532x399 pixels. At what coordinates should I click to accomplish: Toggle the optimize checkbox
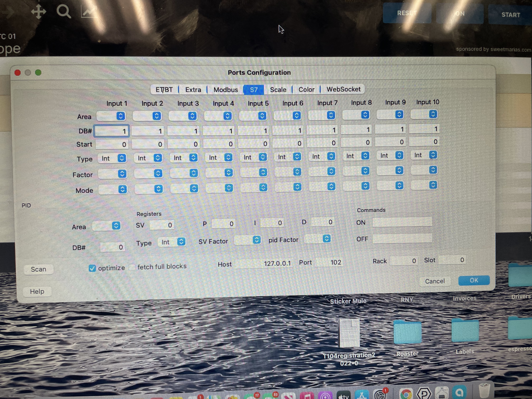[92, 268]
